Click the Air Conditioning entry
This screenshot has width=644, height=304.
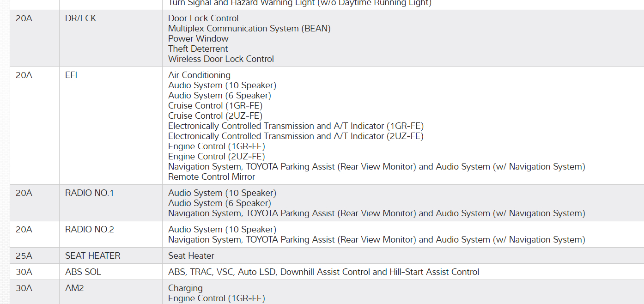point(199,75)
